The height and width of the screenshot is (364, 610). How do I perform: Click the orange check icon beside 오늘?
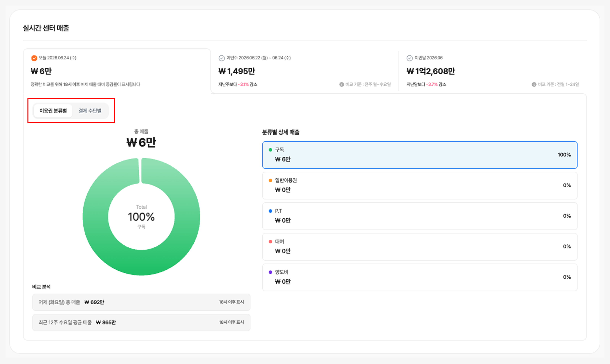point(34,58)
